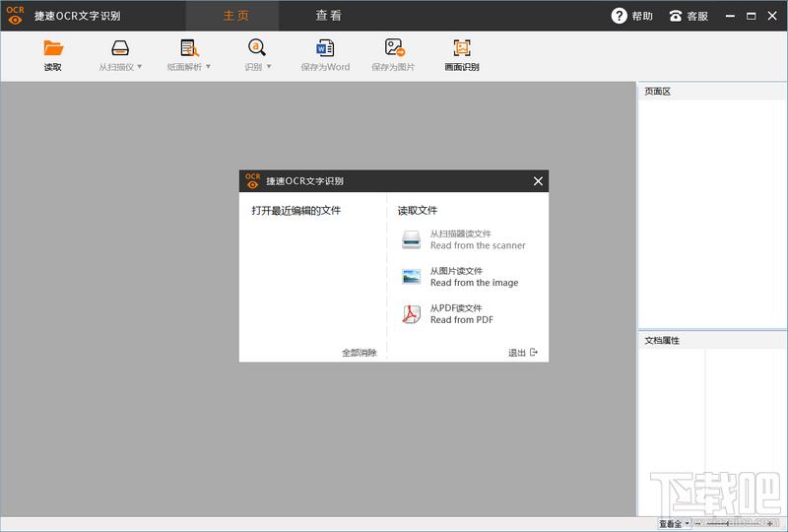Select the 纸面解析 page analysis icon
This screenshot has height=532, width=788.
click(189, 48)
